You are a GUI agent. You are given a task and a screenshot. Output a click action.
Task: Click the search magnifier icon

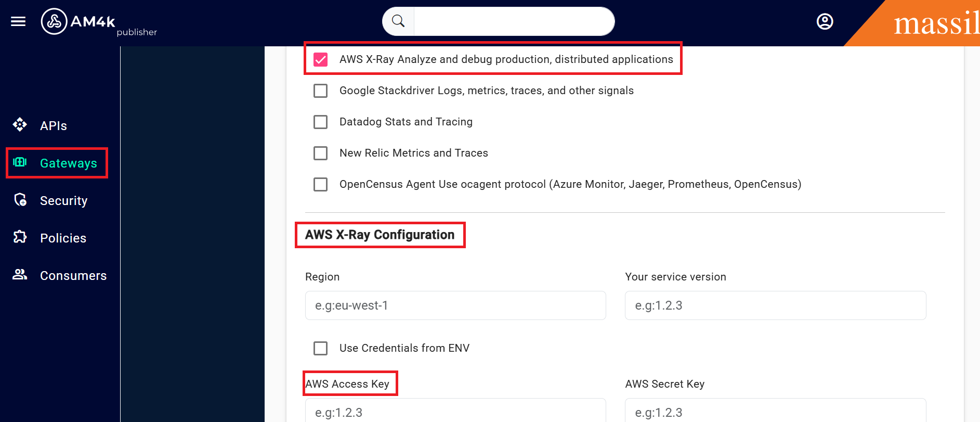(398, 21)
